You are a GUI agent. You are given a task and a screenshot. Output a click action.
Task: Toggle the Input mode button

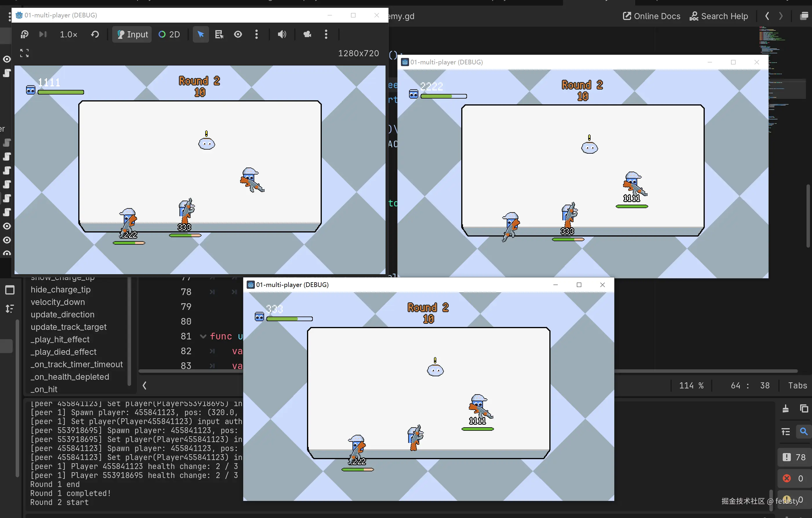tap(132, 34)
